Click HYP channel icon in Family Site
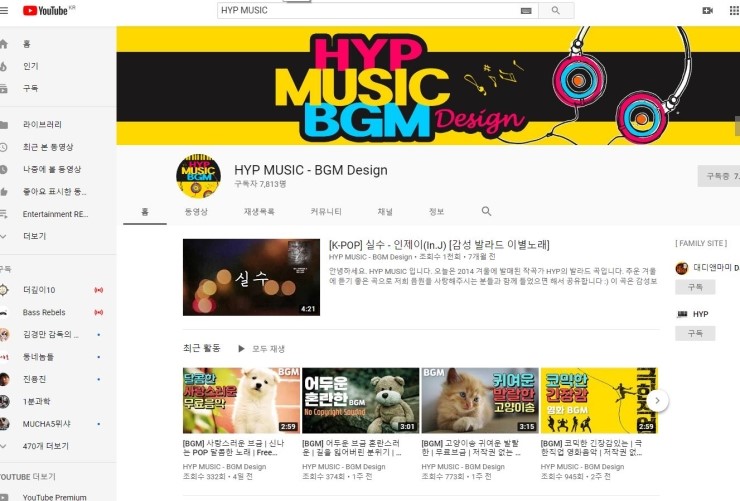The height and width of the screenshot is (501, 740). 682,314
